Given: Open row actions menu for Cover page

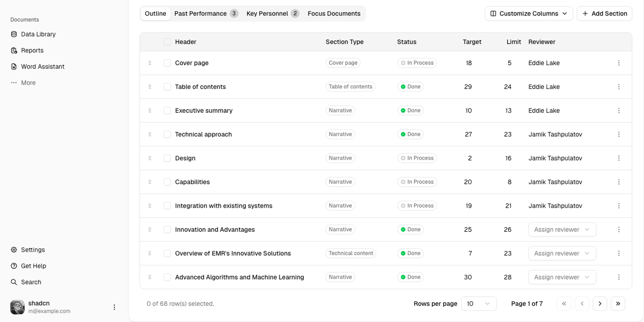Looking at the screenshot, I should click(619, 63).
